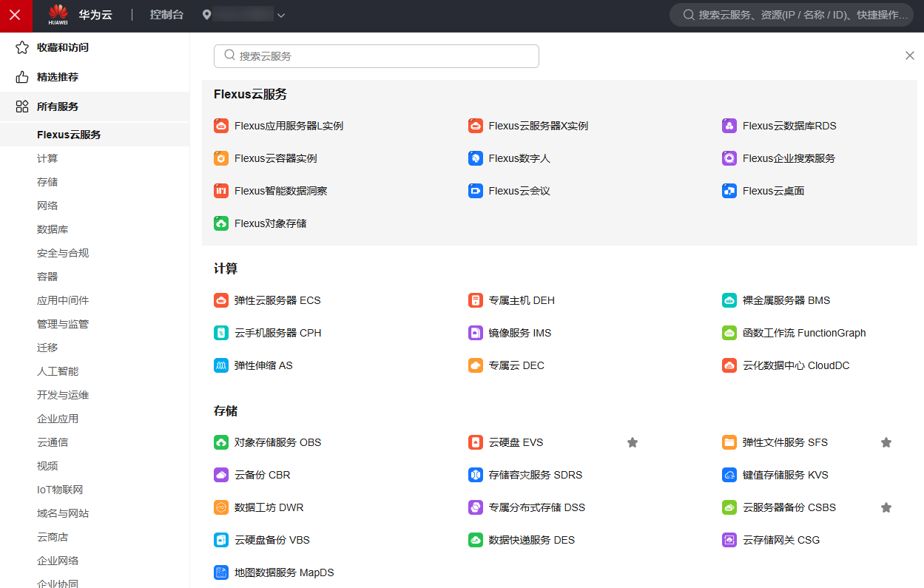Image resolution: width=924 pixels, height=588 pixels.
Task: Click the 镜像服务 IMS icon
Action: click(x=476, y=333)
